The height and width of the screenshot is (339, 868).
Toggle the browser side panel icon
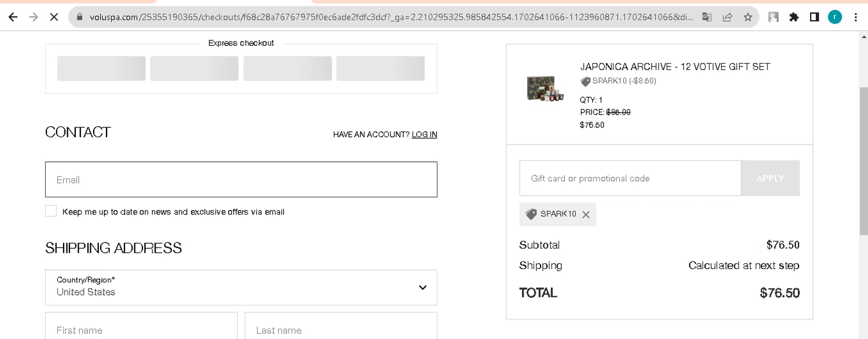pyautogui.click(x=814, y=17)
